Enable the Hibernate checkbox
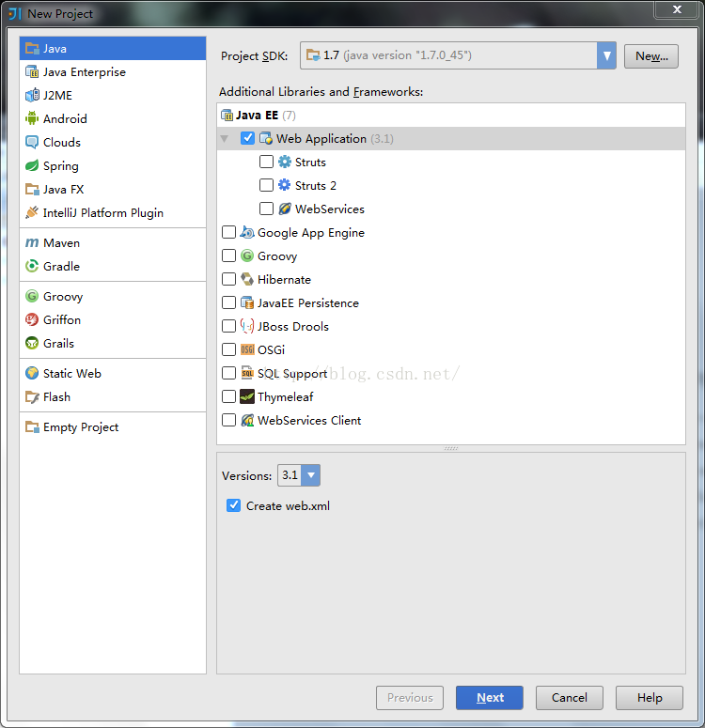Screen dimensions: 705x728 [x=228, y=279]
